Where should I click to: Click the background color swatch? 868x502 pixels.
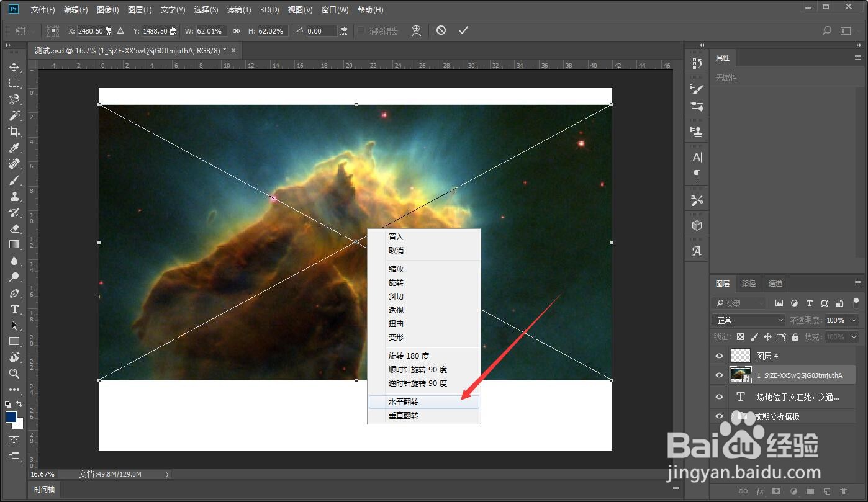[x=19, y=424]
